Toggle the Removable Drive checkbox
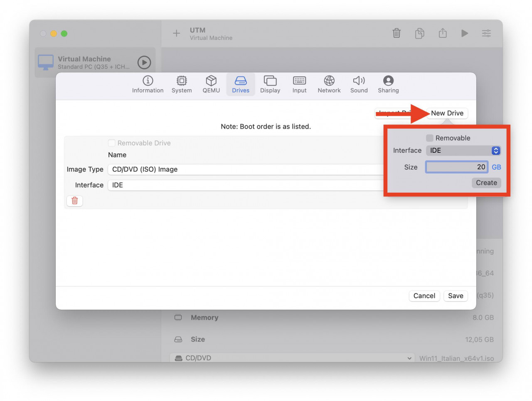The width and height of the screenshot is (532, 401). (x=112, y=143)
